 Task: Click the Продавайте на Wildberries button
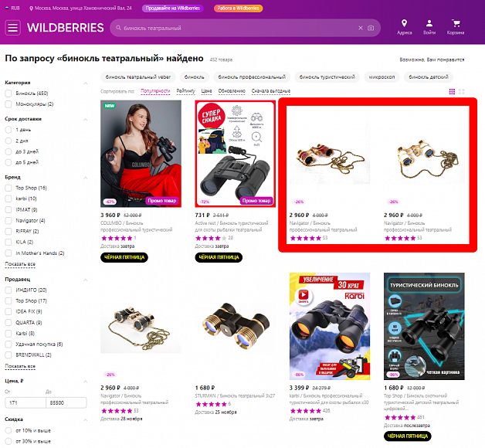point(172,8)
